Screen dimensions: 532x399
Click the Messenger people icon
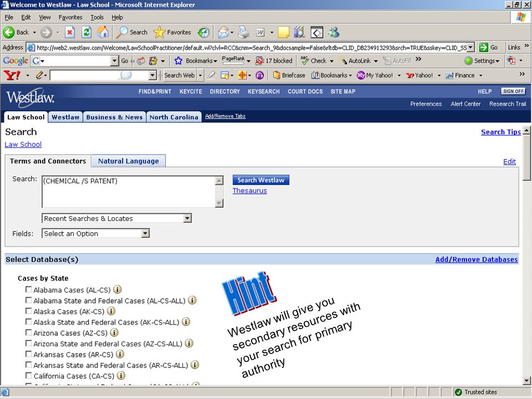point(334,33)
